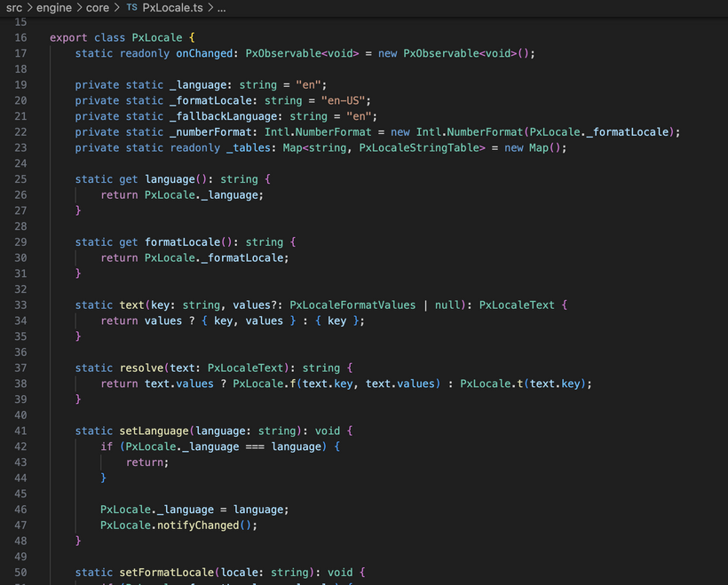This screenshot has width=728, height=585.
Task: Click line number 33 in gutter
Action: point(20,305)
